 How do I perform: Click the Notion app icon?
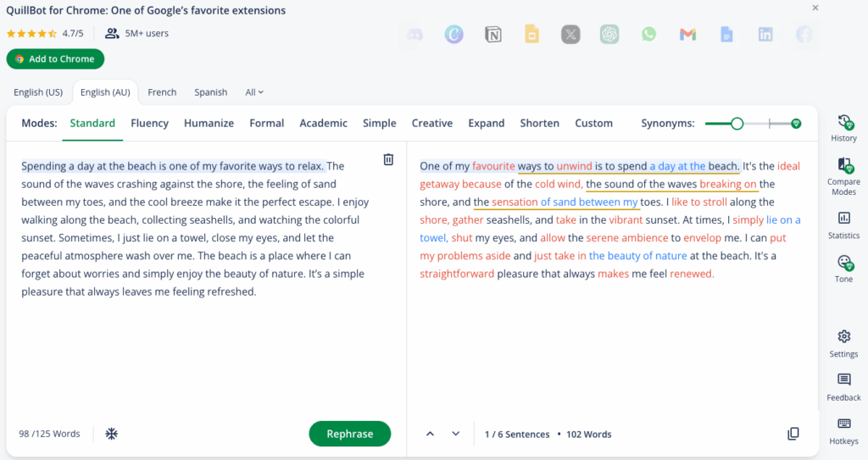click(x=493, y=35)
